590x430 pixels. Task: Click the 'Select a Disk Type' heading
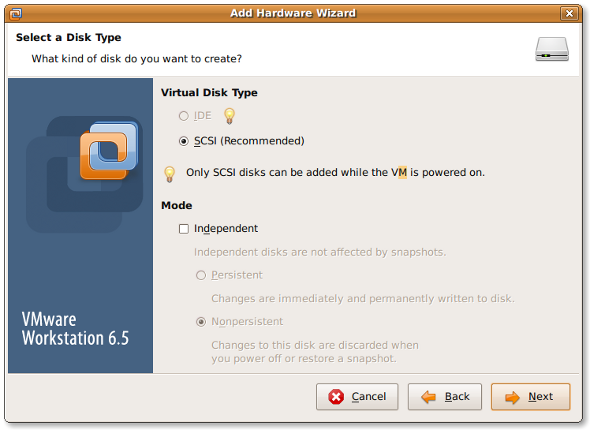68,38
